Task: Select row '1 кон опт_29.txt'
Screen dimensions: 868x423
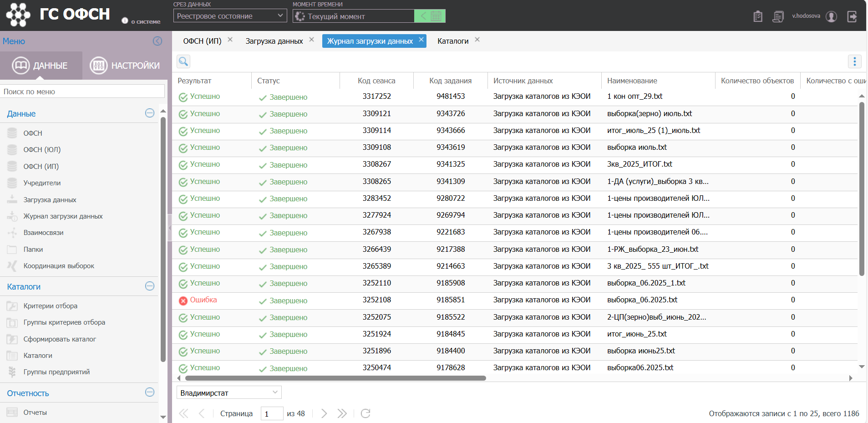Action: click(514, 97)
